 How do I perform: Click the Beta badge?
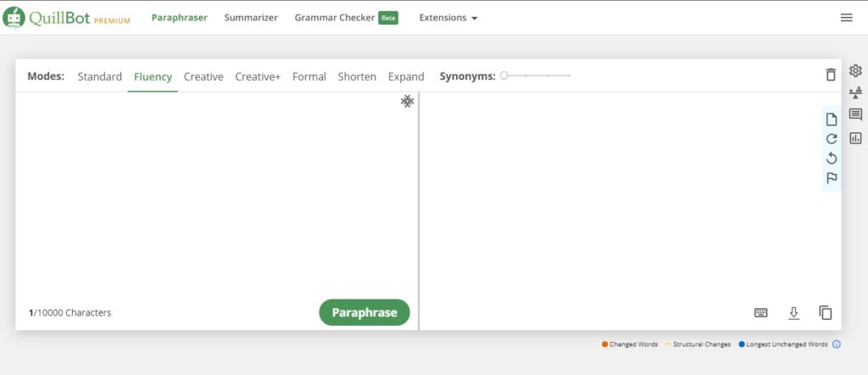pos(388,18)
